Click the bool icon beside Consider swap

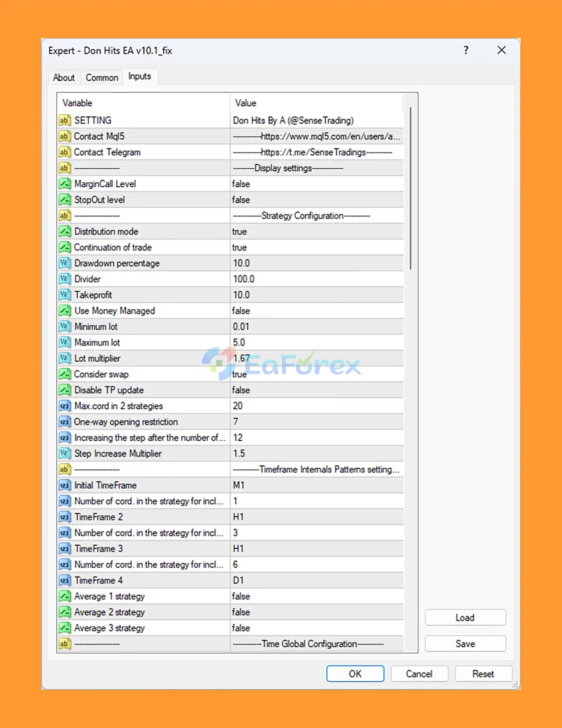point(65,374)
